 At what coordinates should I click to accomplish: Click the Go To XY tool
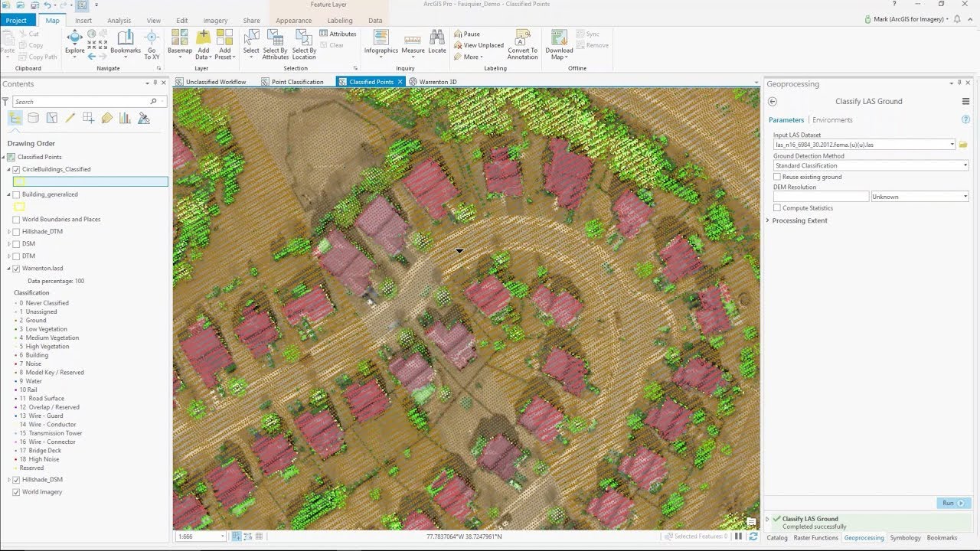[x=152, y=44]
